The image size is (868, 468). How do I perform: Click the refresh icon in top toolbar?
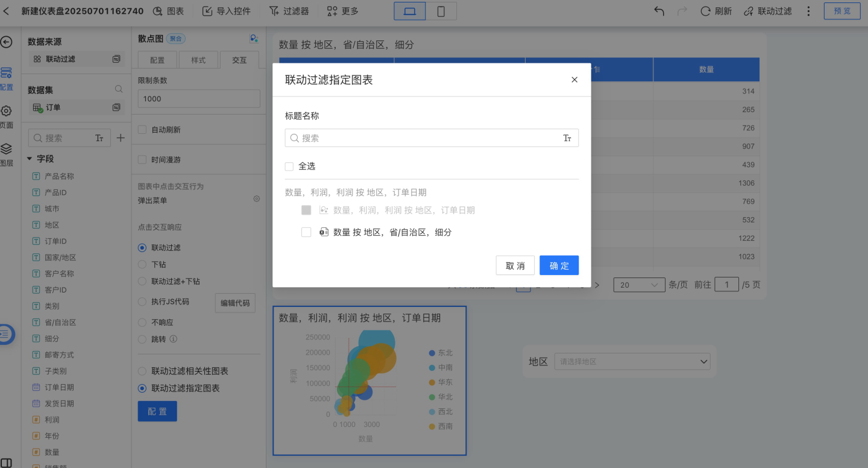705,11
